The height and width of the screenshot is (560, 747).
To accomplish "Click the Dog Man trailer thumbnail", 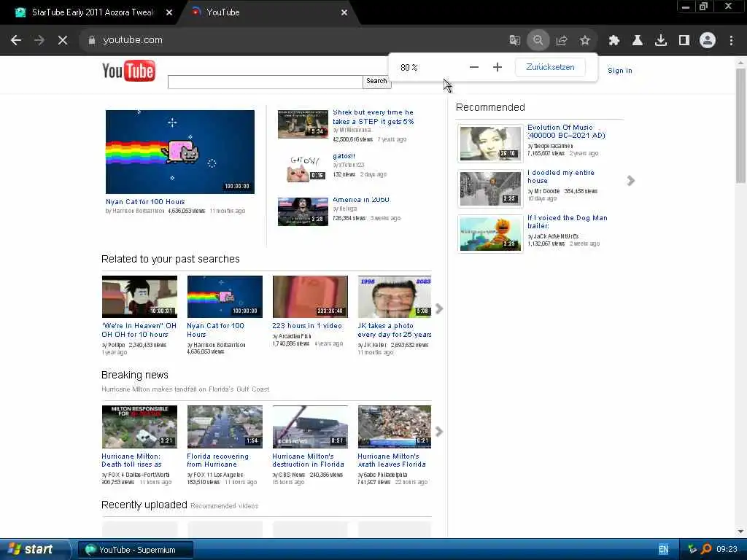I will [490, 234].
